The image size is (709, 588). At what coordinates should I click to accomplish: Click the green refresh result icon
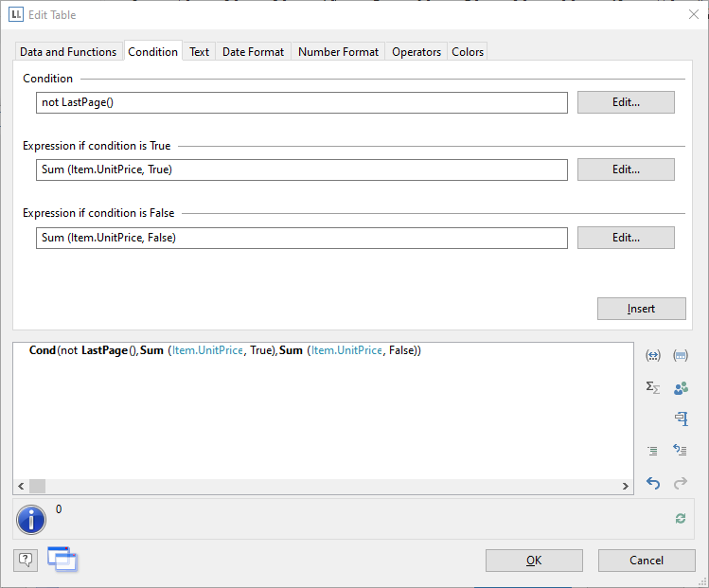coord(680,518)
